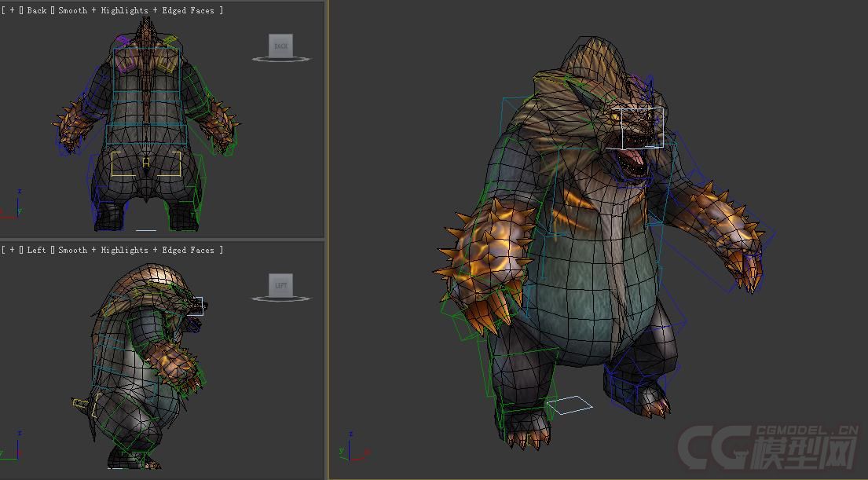Select the yellow bracket helper in the Back viewport
868x480 pixels.
tap(146, 165)
